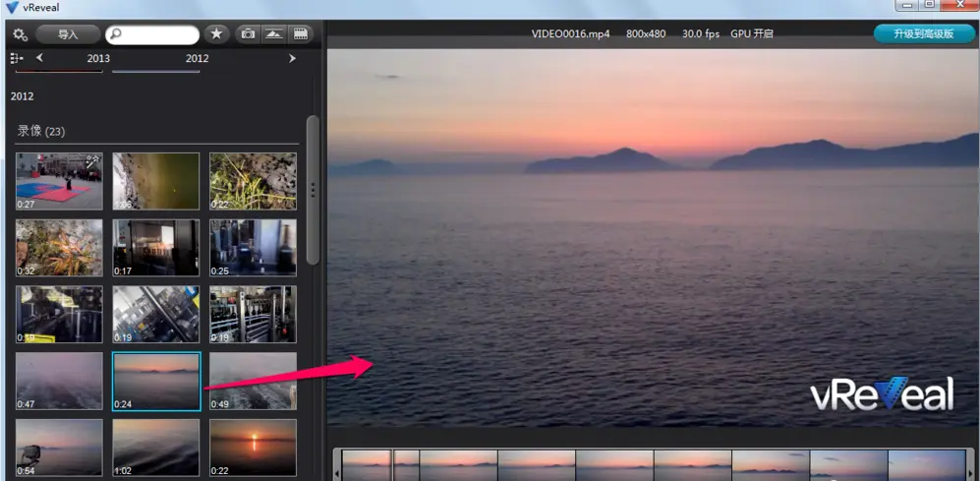
Task: Click the magnifier icon in search box
Action: (x=114, y=34)
